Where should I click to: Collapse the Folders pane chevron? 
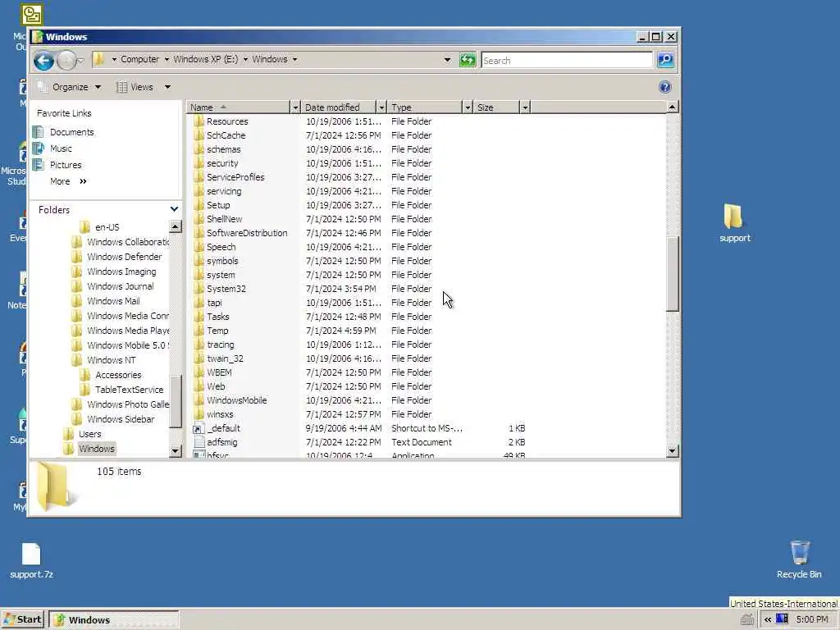pos(174,209)
